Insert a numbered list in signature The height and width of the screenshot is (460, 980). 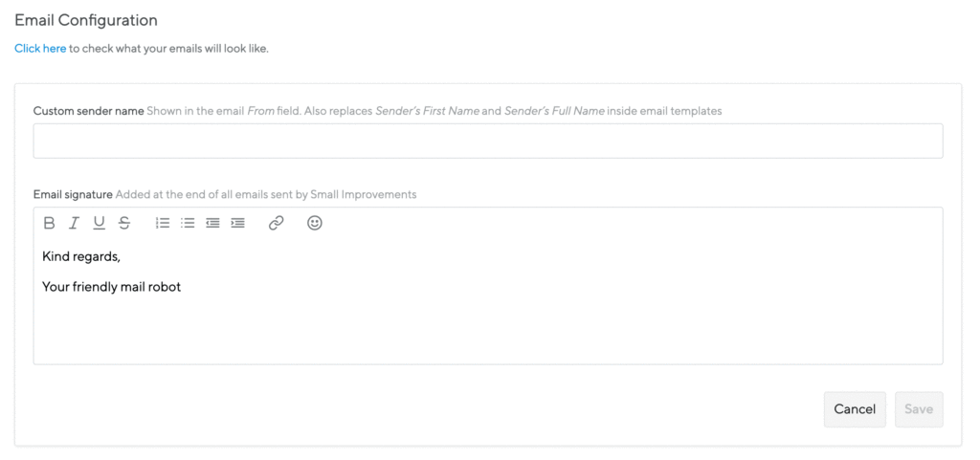pyautogui.click(x=163, y=223)
